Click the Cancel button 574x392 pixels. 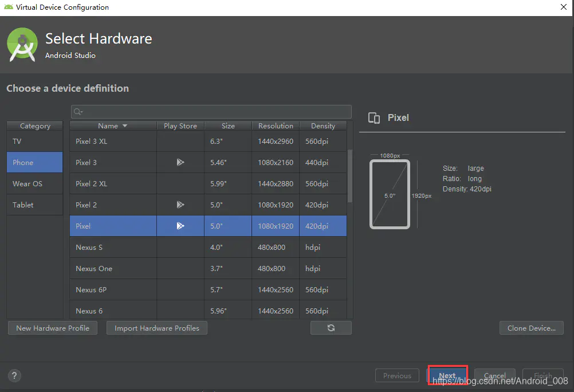494,375
